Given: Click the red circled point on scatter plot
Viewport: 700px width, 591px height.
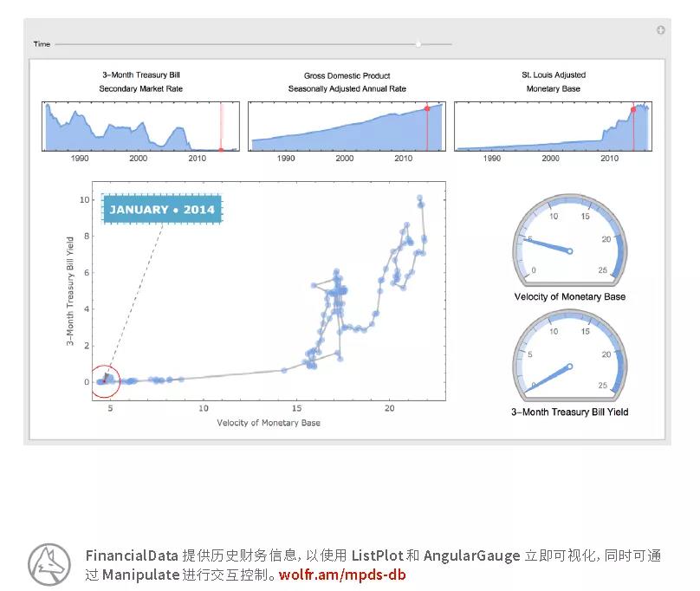Looking at the screenshot, I should point(106,381).
